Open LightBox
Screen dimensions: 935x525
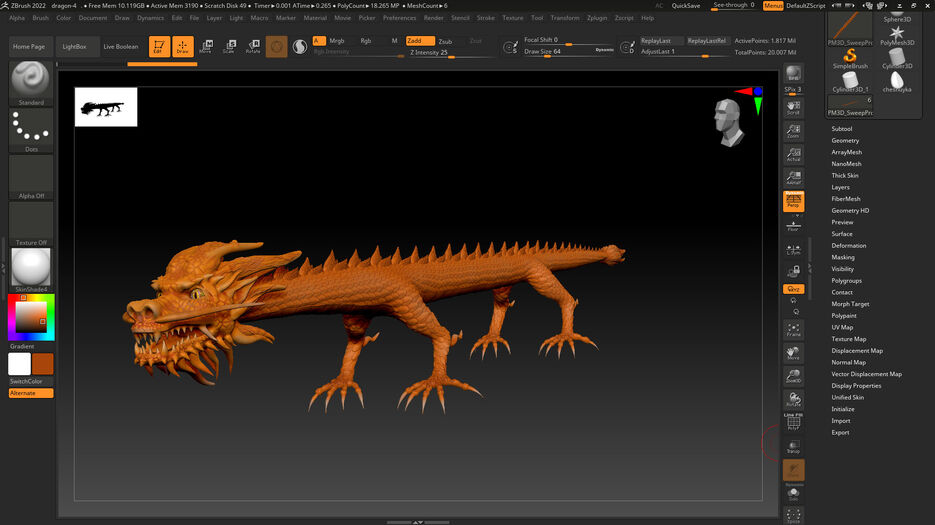click(x=75, y=47)
